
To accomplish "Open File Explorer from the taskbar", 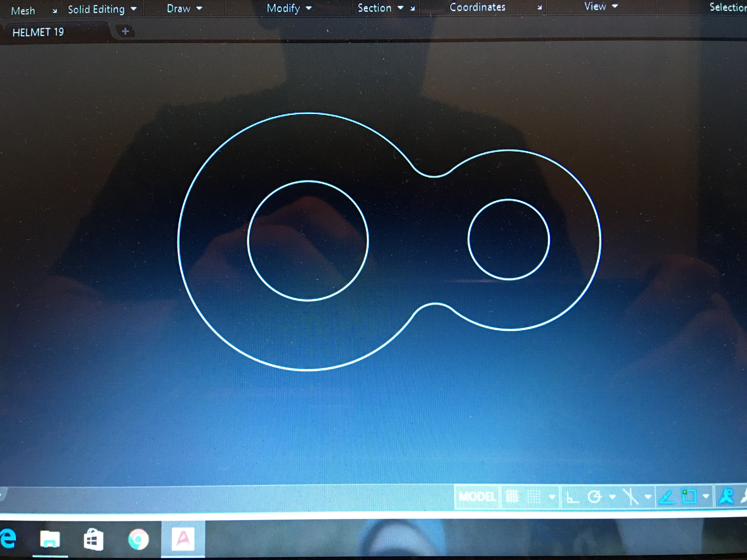I will click(50, 539).
